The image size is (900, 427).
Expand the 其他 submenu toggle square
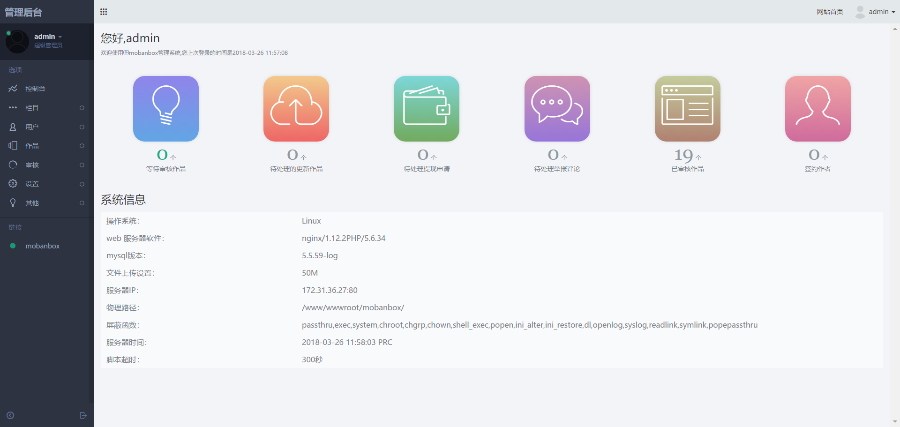(x=82, y=203)
